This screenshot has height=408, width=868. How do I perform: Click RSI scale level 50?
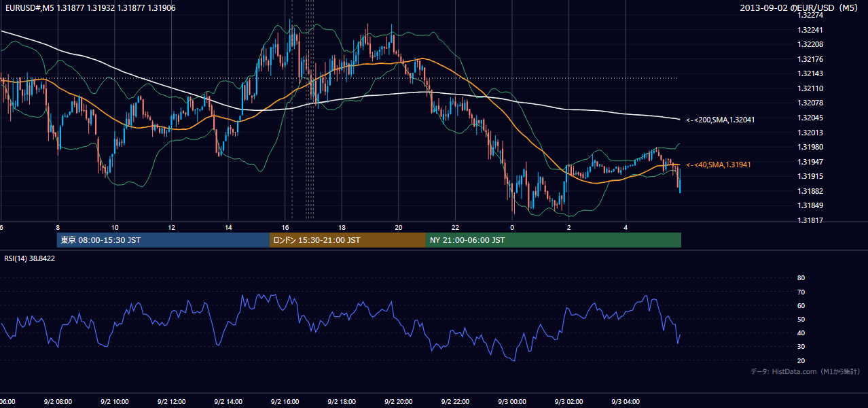point(801,319)
